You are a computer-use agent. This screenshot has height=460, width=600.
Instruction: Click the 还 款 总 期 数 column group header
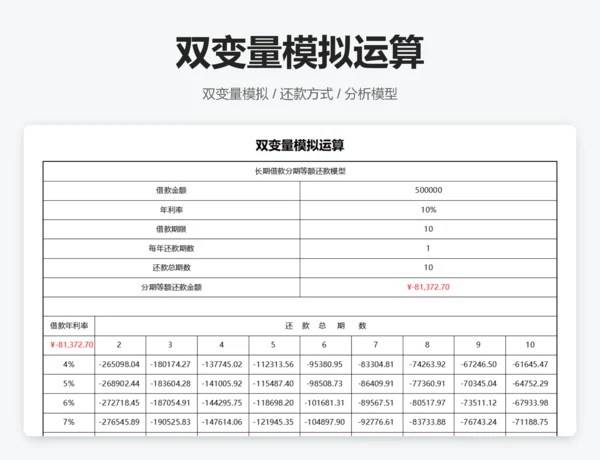(x=325, y=325)
